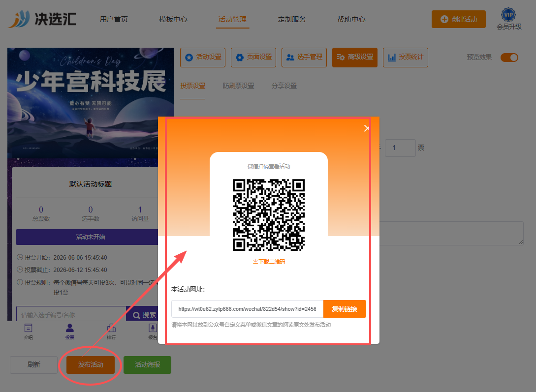Click the 活动未开始 bar
536x392 pixels.
(x=87, y=237)
